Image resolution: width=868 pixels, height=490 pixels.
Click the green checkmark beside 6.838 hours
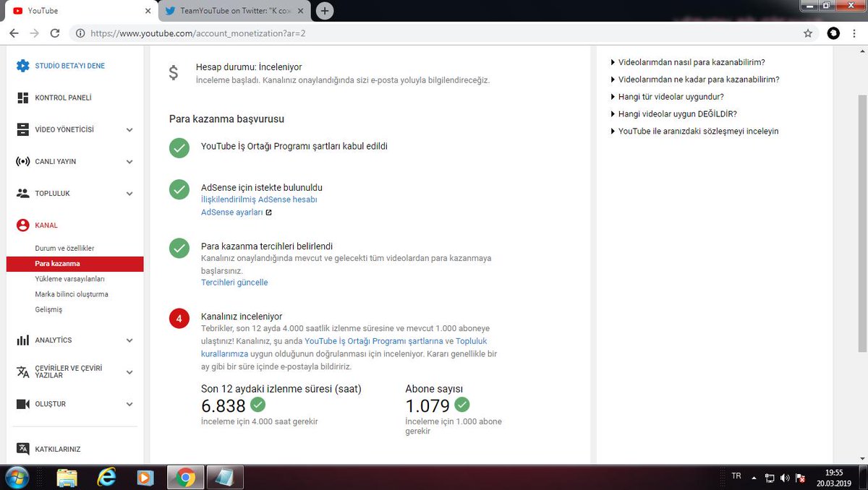click(x=258, y=405)
